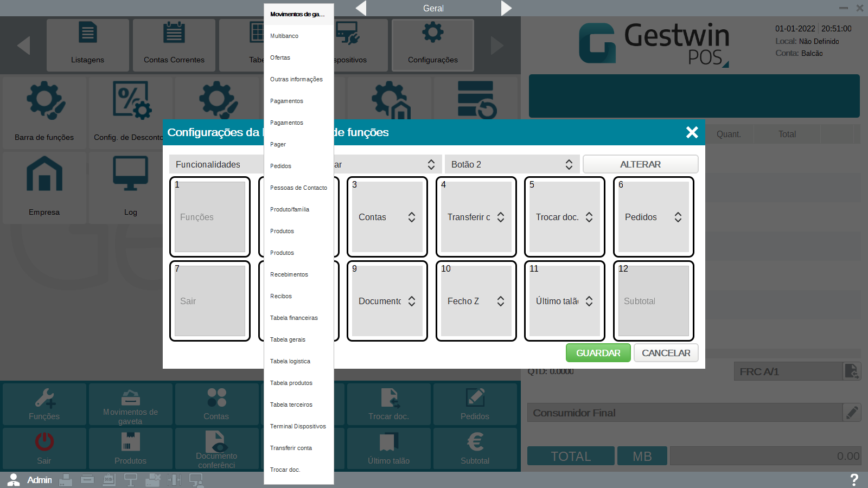Open help with the question mark icon
Image resolution: width=868 pixels, height=488 pixels.
click(x=854, y=480)
